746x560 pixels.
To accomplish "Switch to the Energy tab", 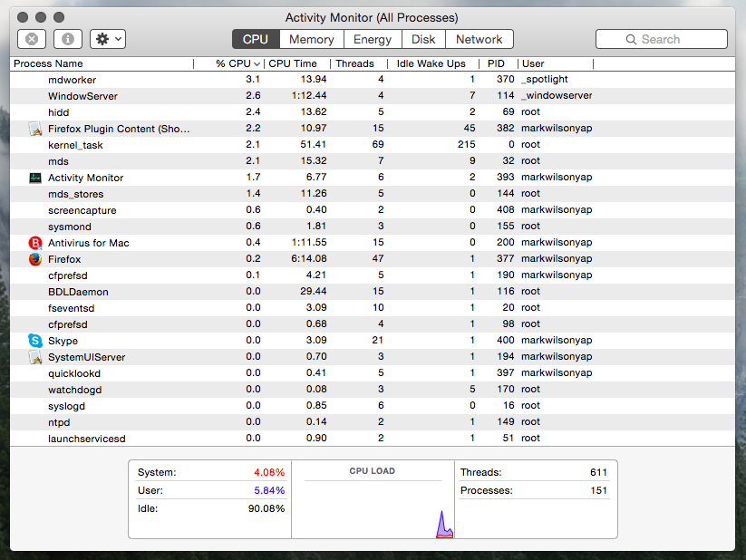I will click(x=373, y=39).
